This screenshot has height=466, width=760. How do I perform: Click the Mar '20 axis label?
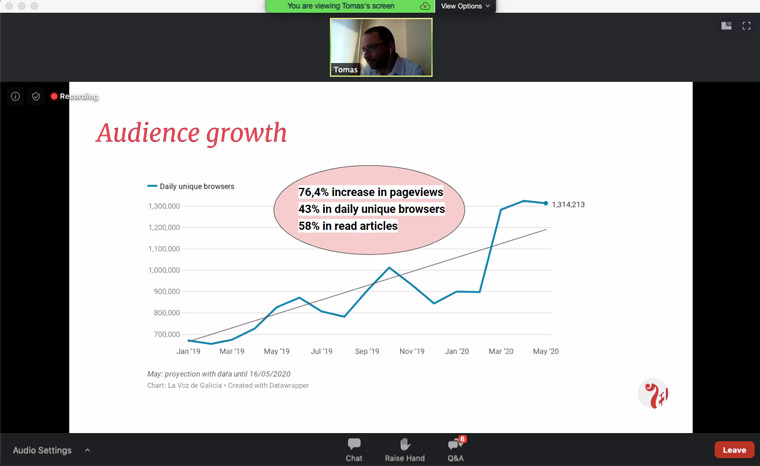click(501, 351)
